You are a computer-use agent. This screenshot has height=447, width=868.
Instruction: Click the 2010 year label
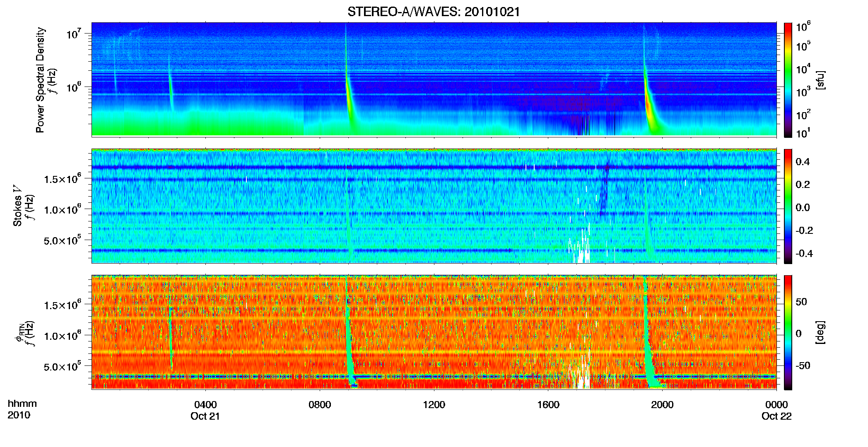pyautogui.click(x=19, y=415)
